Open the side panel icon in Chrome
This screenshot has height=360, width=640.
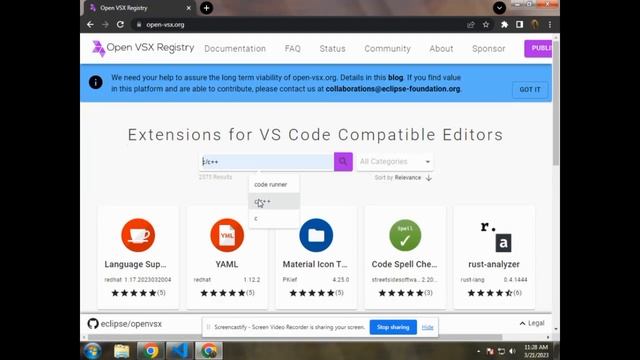coord(519,24)
